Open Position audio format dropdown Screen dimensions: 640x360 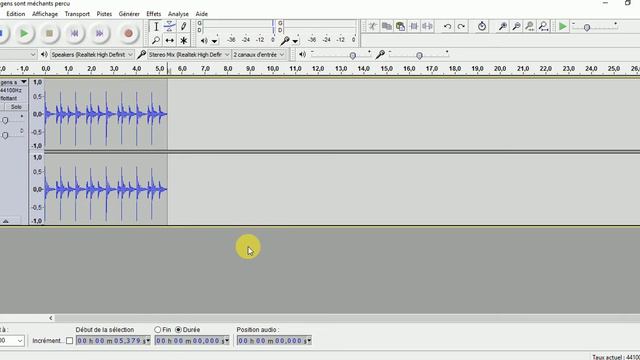click(x=309, y=340)
